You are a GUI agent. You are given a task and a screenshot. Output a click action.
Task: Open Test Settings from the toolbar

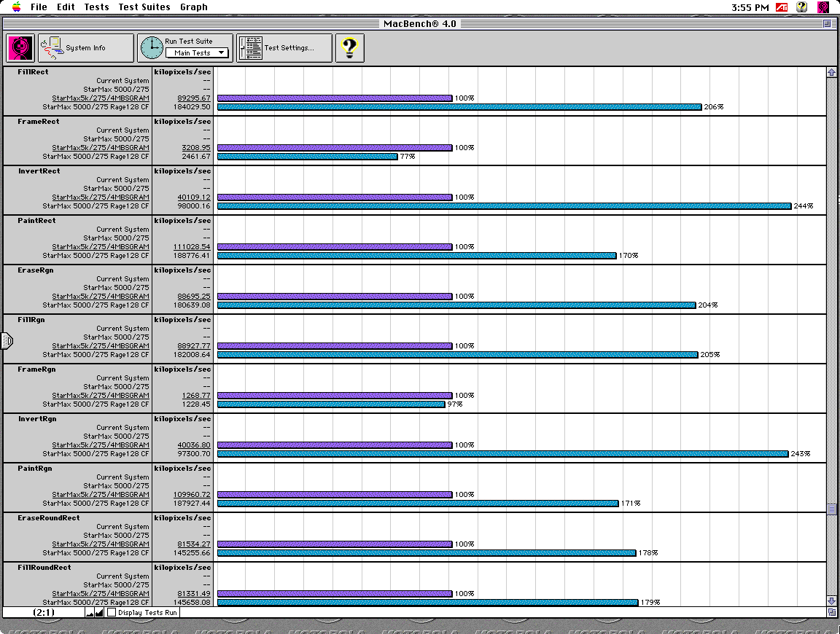[x=284, y=48]
